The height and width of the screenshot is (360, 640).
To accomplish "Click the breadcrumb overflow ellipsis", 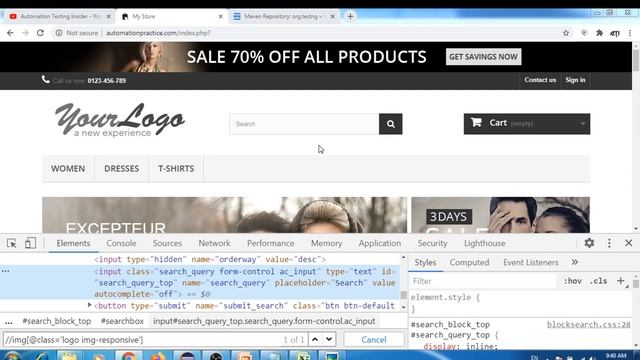I will (x=9, y=322).
